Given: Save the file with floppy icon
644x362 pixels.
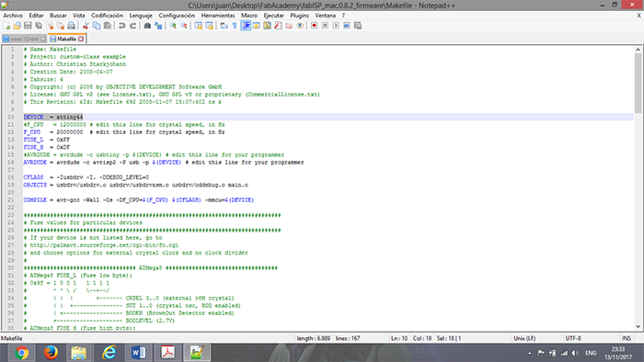Looking at the screenshot, I should click(x=28, y=26).
